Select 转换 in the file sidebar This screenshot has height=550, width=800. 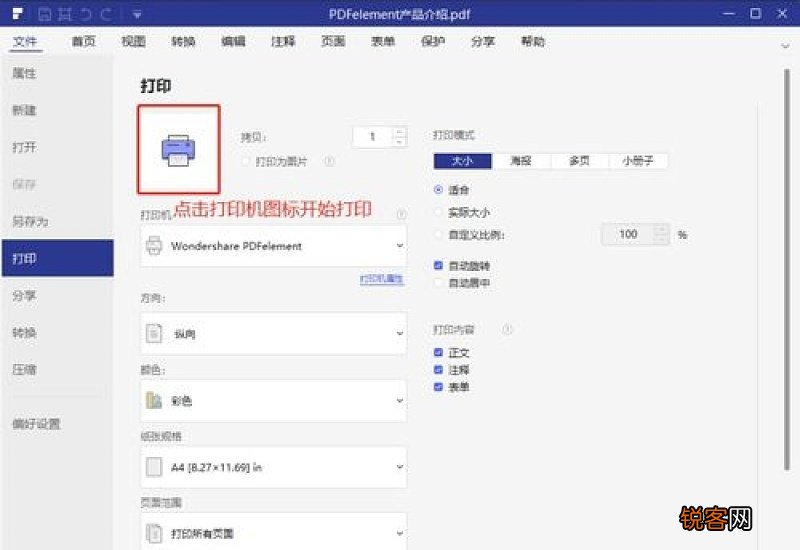click(58, 333)
